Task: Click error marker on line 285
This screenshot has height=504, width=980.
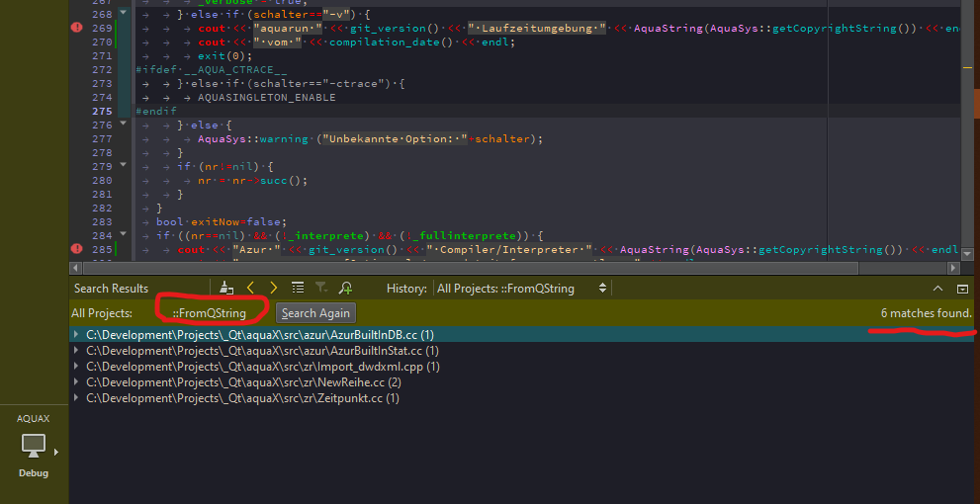Action: click(x=77, y=250)
